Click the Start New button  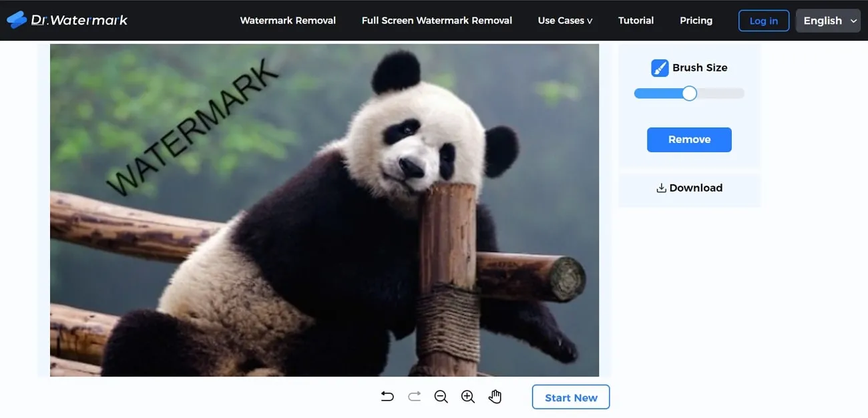570,397
